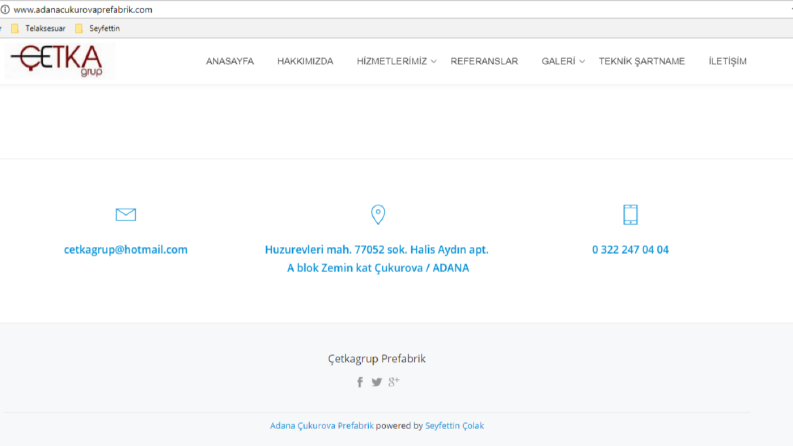Open the GALERİ menu
The width and height of the screenshot is (793, 446).
(x=558, y=61)
